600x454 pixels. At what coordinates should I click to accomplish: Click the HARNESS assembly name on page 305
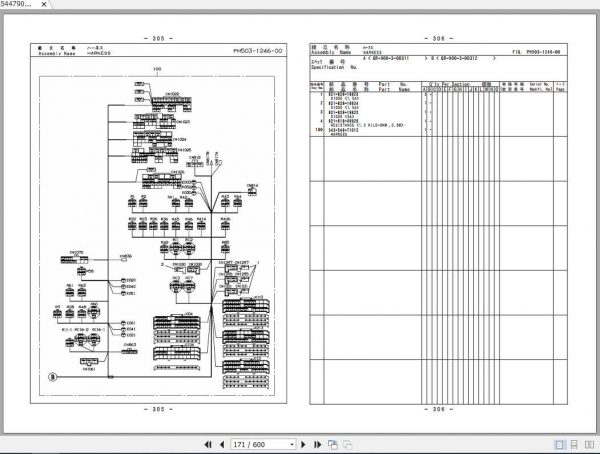[99, 53]
